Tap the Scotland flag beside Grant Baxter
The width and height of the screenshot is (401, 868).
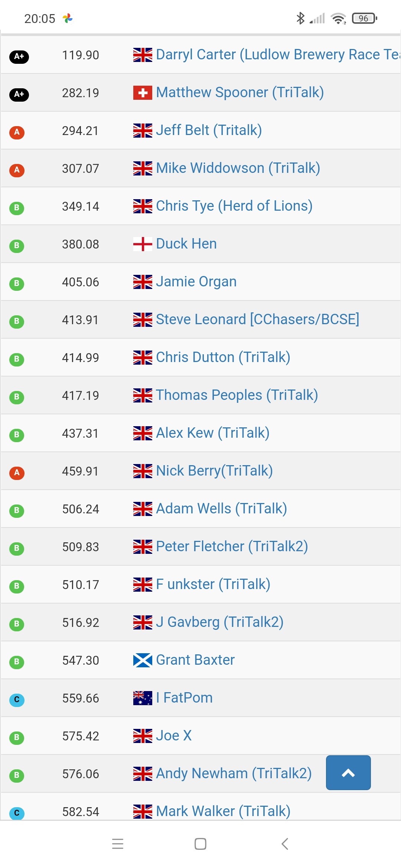tap(143, 660)
